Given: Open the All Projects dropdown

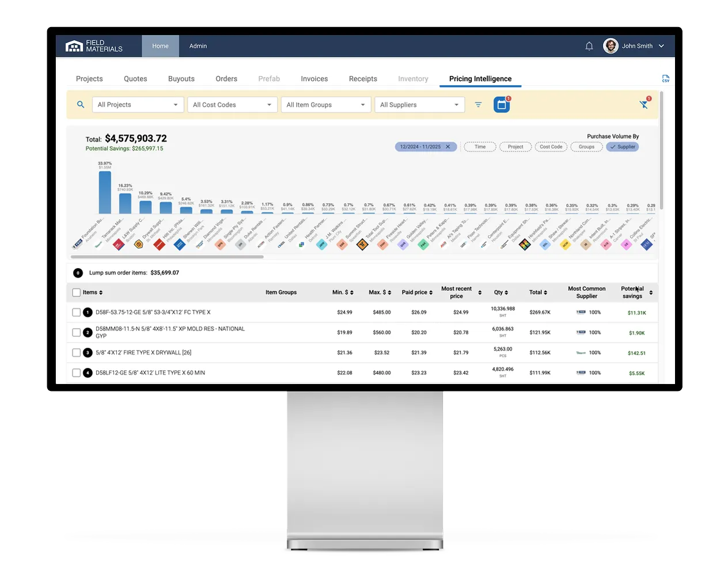Looking at the screenshot, I should tap(138, 105).
